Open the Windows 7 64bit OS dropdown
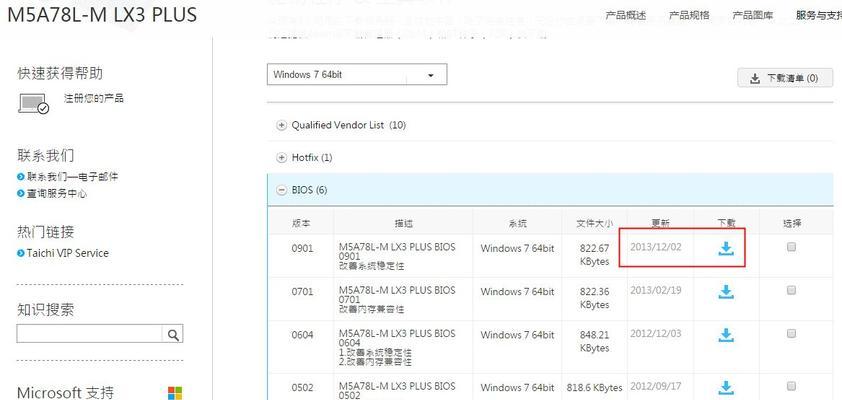This screenshot has width=842, height=400. (x=357, y=75)
